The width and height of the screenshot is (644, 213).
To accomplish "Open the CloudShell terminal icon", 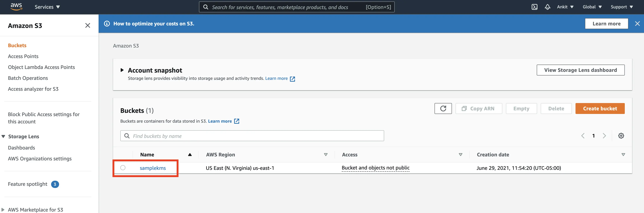I will pyautogui.click(x=534, y=7).
